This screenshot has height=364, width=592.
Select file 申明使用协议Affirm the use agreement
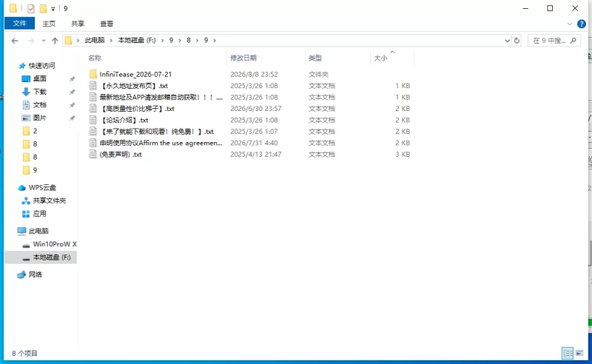pos(161,143)
